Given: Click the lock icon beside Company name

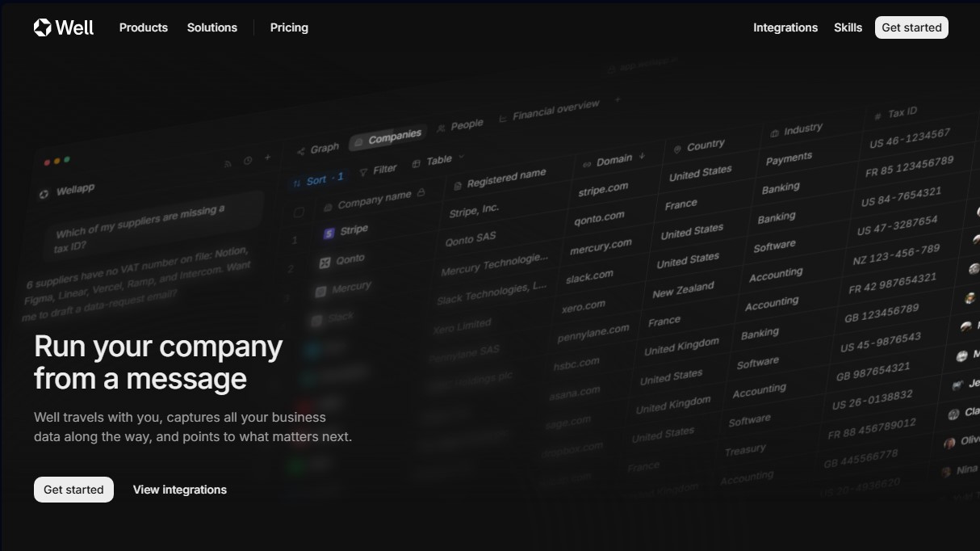Looking at the screenshot, I should [x=420, y=194].
